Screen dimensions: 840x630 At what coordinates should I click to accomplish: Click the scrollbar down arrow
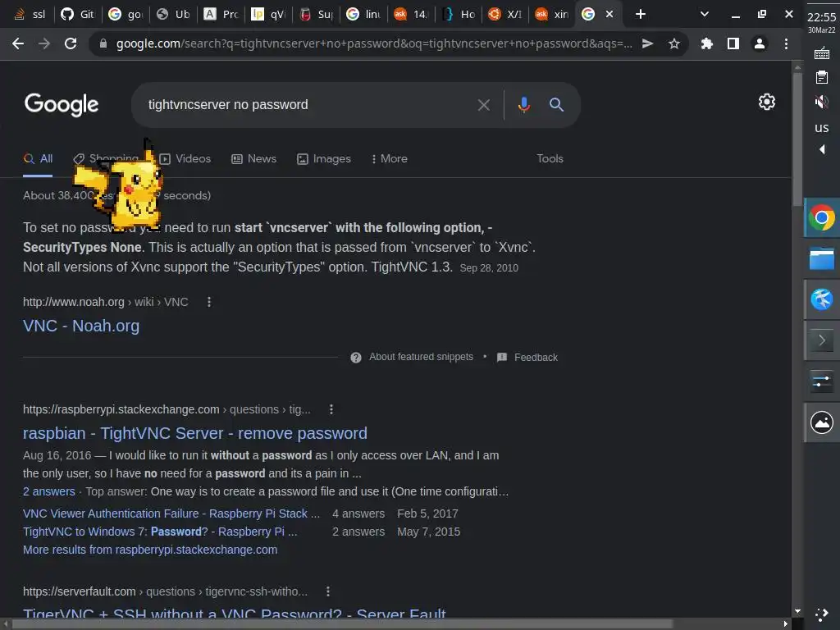[797, 610]
